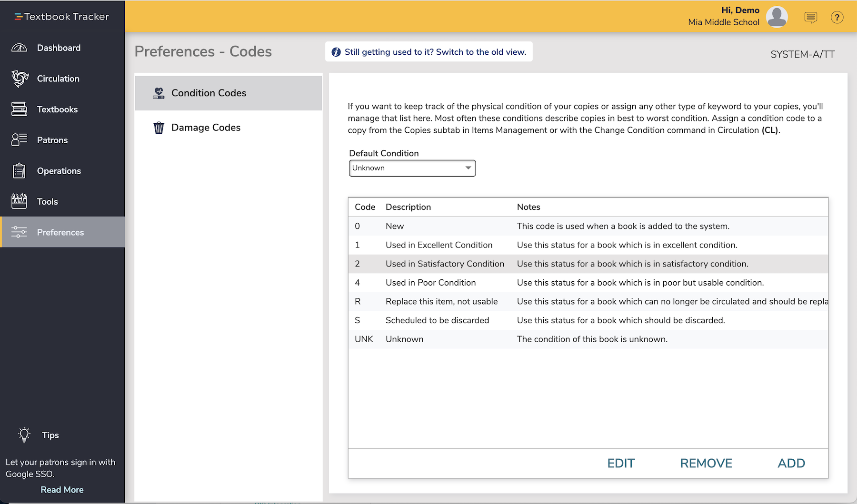857x504 pixels.
Task: Select the Used in Excellent Condition row
Action: click(588, 245)
